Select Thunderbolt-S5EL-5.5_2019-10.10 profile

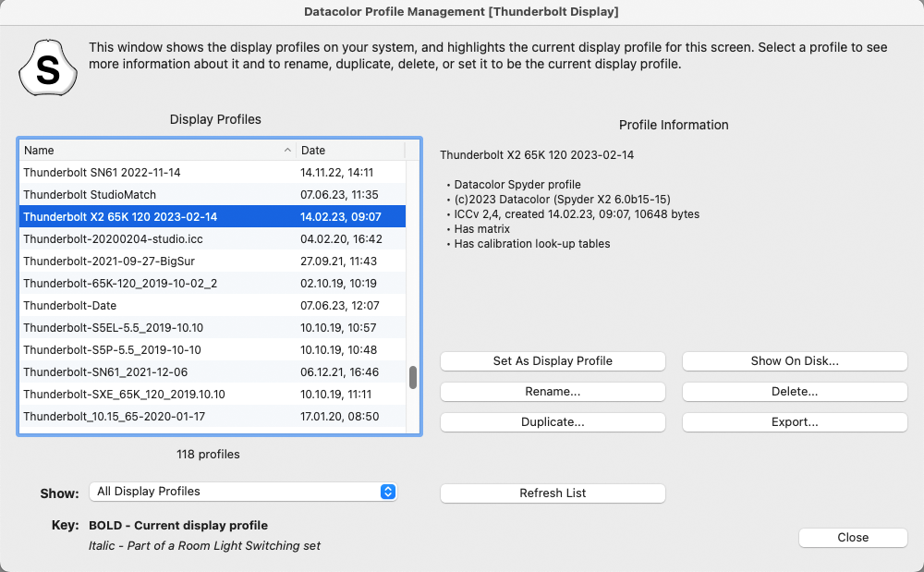(213, 327)
